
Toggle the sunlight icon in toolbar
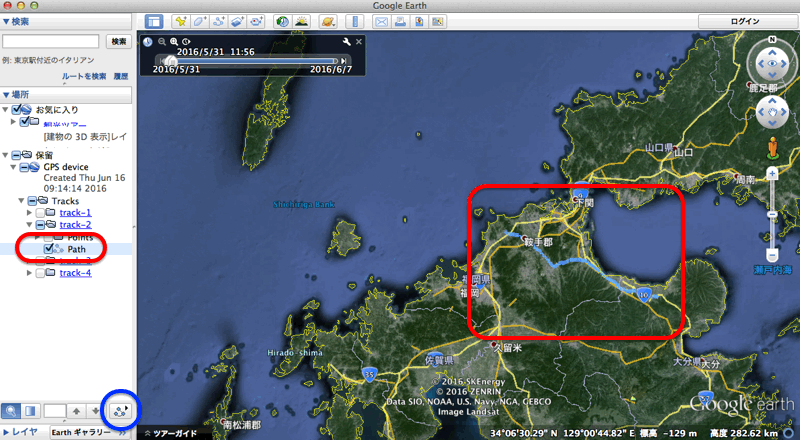[303, 21]
